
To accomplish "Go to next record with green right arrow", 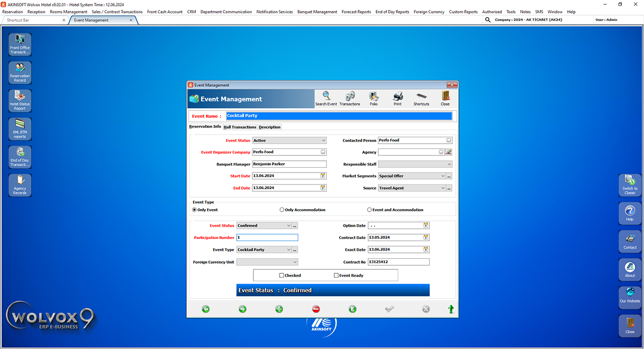I will click(x=243, y=309).
